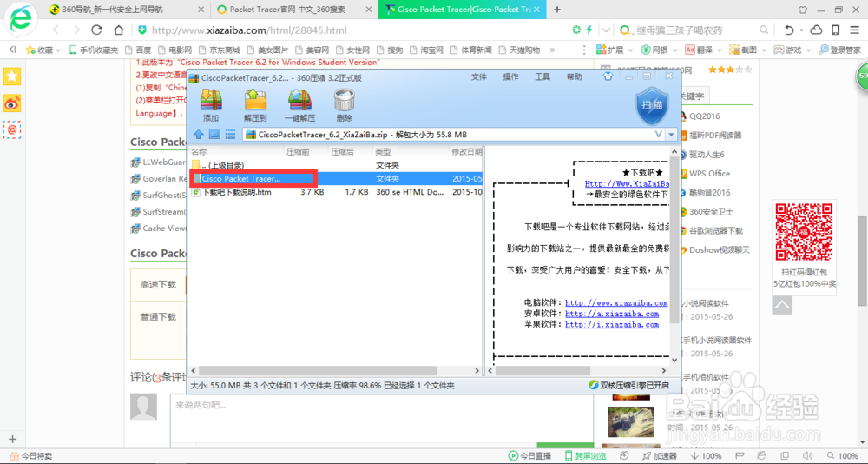Open the 文件 menu in 360压缩
The width and height of the screenshot is (868, 464).
click(479, 77)
